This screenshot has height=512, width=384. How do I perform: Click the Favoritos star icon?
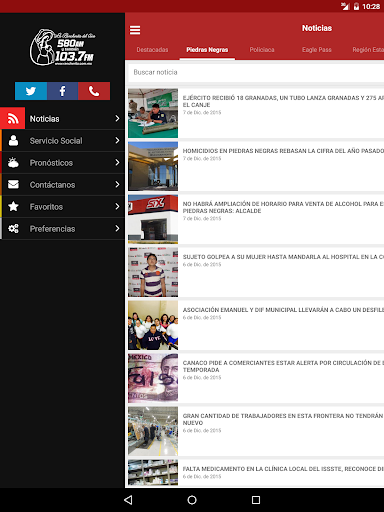[13, 206]
